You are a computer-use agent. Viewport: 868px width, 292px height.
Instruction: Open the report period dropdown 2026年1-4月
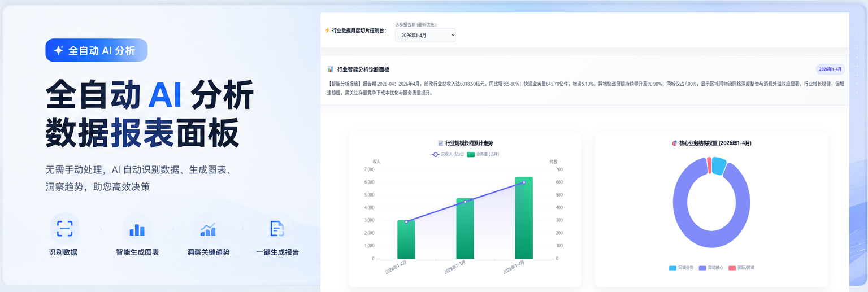click(x=425, y=35)
